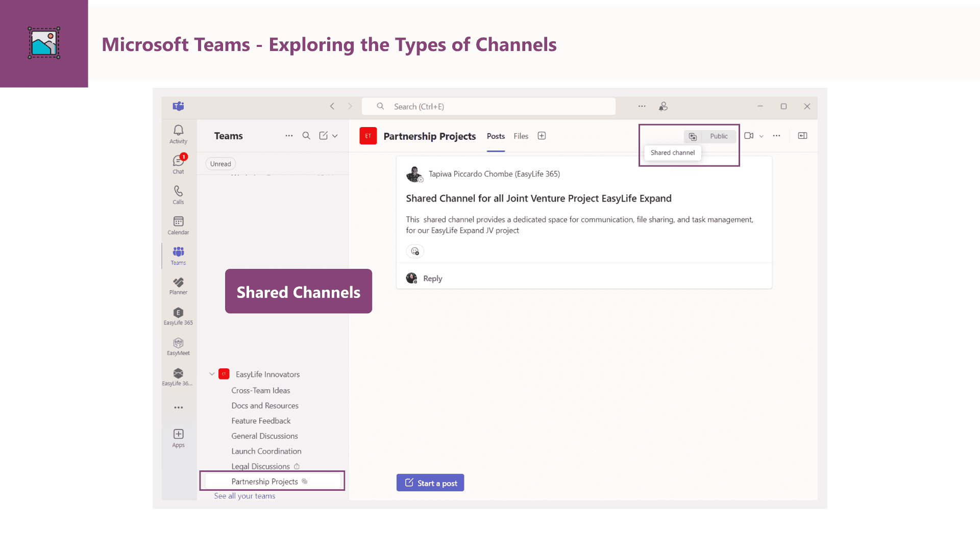Image resolution: width=980 pixels, height=551 pixels.
Task: Click the emoji reaction icon under post
Action: click(415, 251)
